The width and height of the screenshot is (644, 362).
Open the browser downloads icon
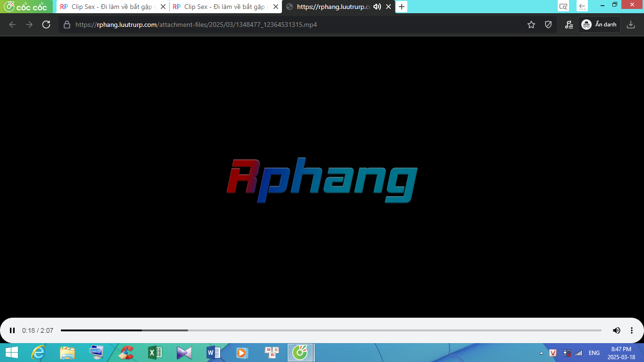[631, 25]
